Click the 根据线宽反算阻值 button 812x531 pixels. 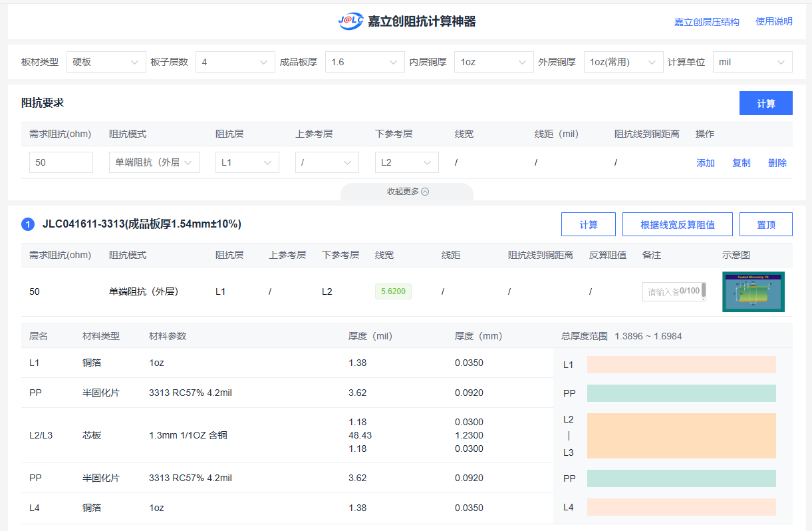[678, 224]
